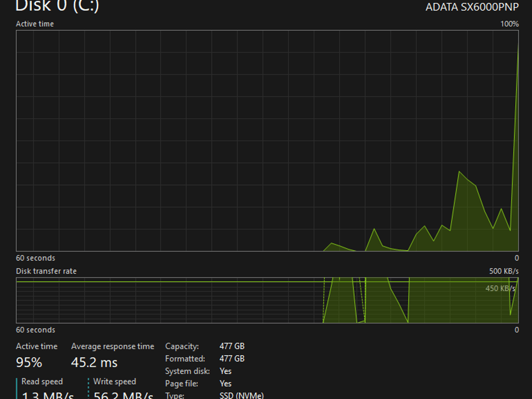Select the Read speed label
This screenshot has width=532, height=399.
42,381
